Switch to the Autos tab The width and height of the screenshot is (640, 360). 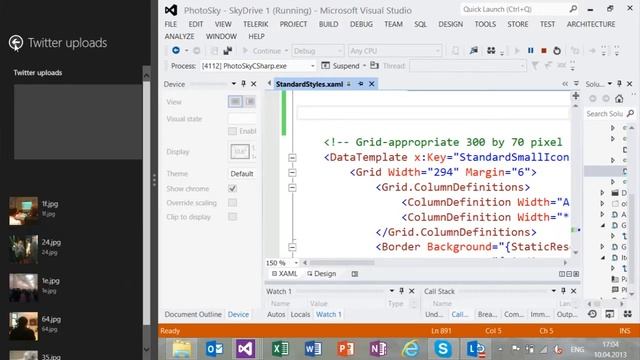click(276, 314)
